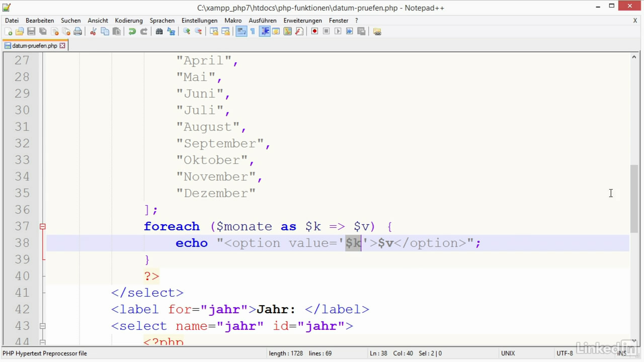Cut selection with the scissors icon
The image size is (644, 362).
[93, 31]
